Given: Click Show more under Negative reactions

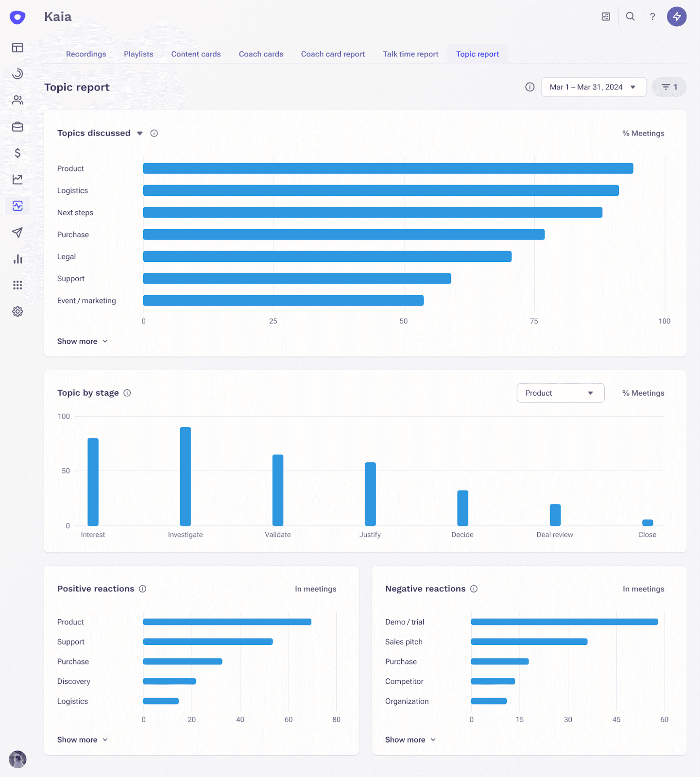Looking at the screenshot, I should point(410,740).
